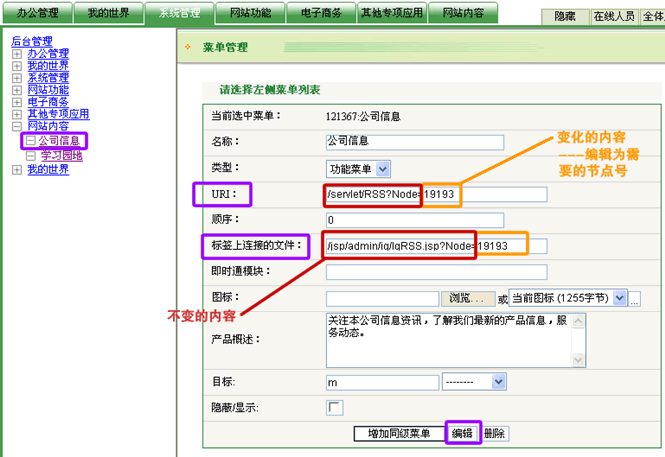This screenshot has height=457, width=665.
Task: Toggle the 隐蔽/显示 checkbox
Action: [335, 407]
